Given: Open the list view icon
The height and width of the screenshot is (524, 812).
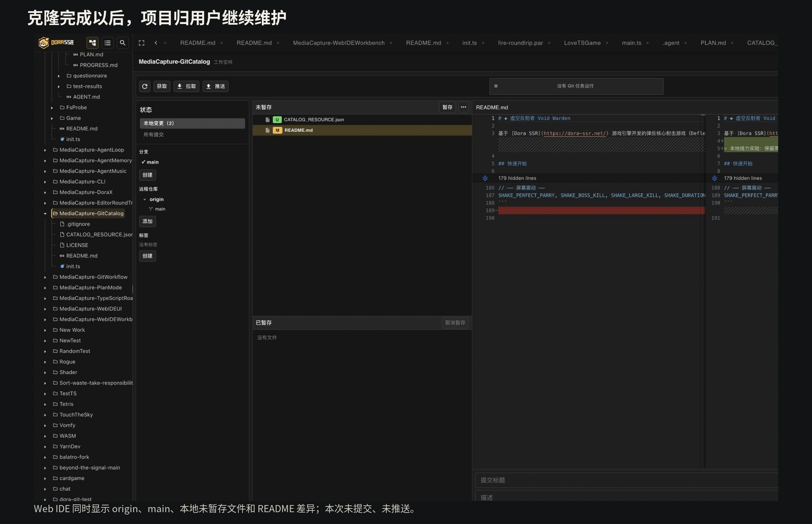Looking at the screenshot, I should [x=108, y=43].
